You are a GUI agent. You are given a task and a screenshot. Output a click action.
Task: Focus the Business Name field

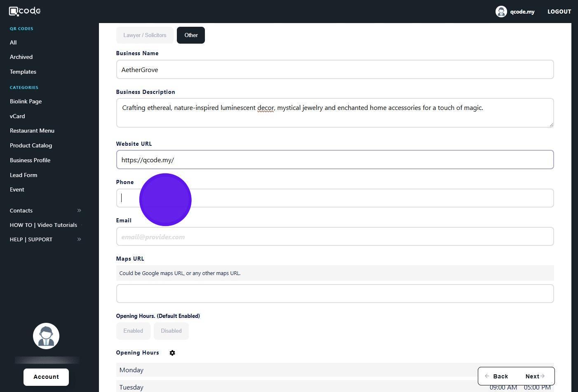click(x=335, y=70)
